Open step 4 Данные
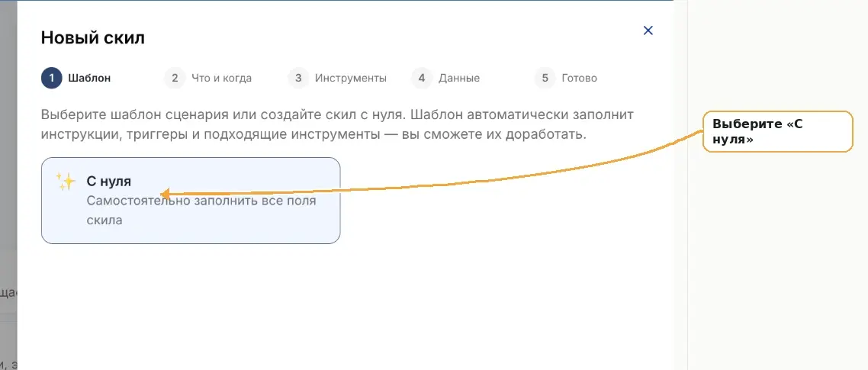868x370 pixels. (445, 78)
